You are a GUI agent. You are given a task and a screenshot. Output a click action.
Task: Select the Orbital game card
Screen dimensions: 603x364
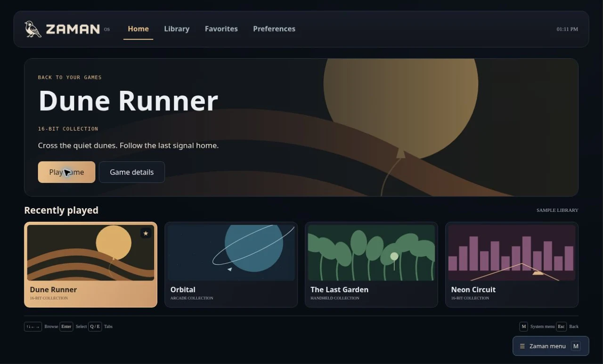pyautogui.click(x=231, y=265)
